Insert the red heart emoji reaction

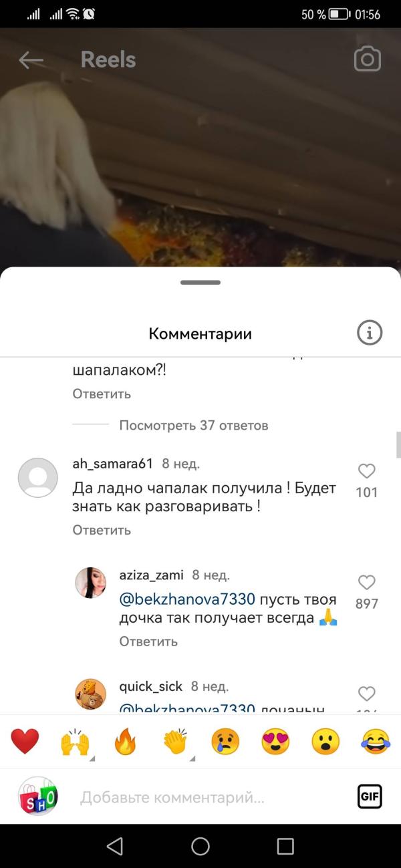pos(25,742)
